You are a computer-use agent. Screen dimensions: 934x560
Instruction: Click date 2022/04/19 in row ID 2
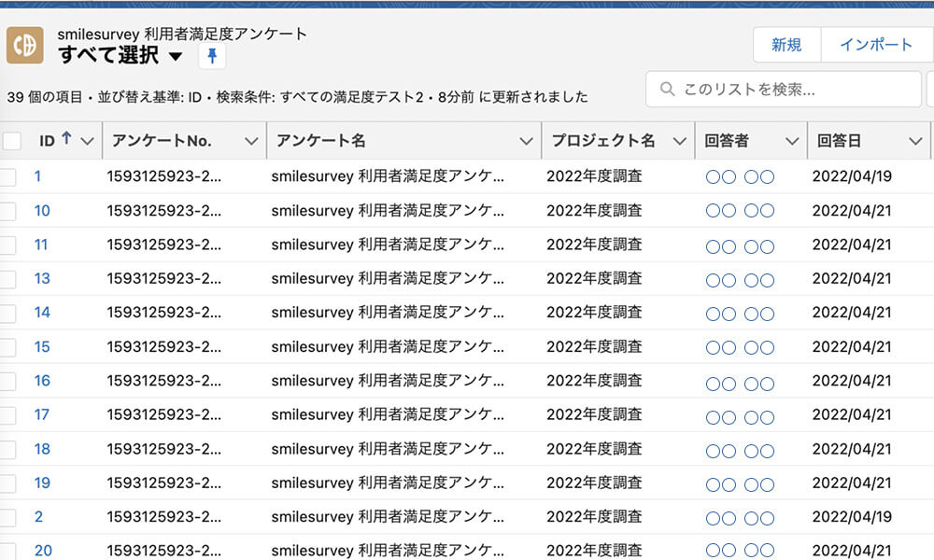852,517
